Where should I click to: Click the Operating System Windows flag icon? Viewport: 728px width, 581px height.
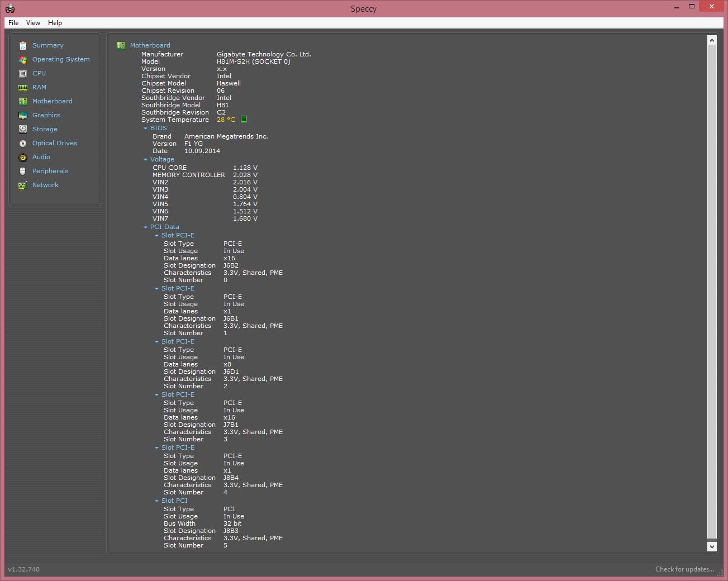22,59
